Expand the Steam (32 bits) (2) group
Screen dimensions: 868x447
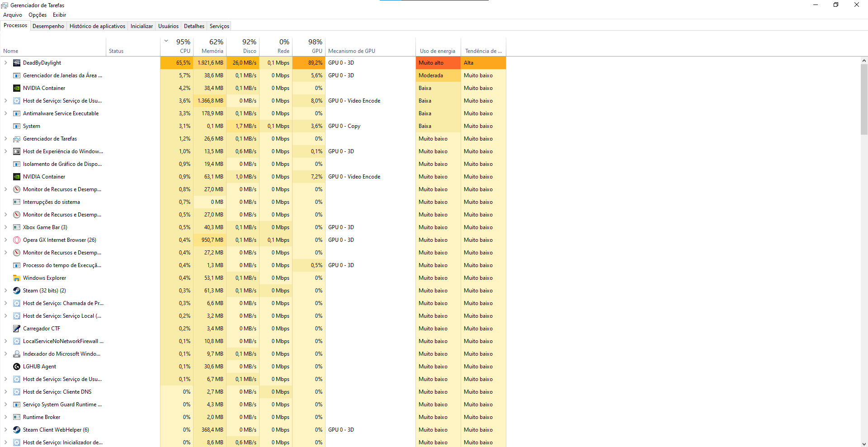(5, 291)
